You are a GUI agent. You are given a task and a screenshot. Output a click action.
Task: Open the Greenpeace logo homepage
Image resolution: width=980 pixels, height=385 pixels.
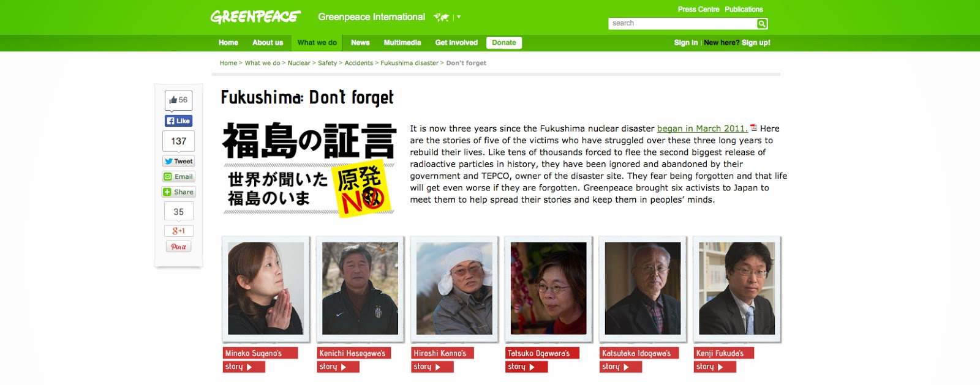coord(255,17)
